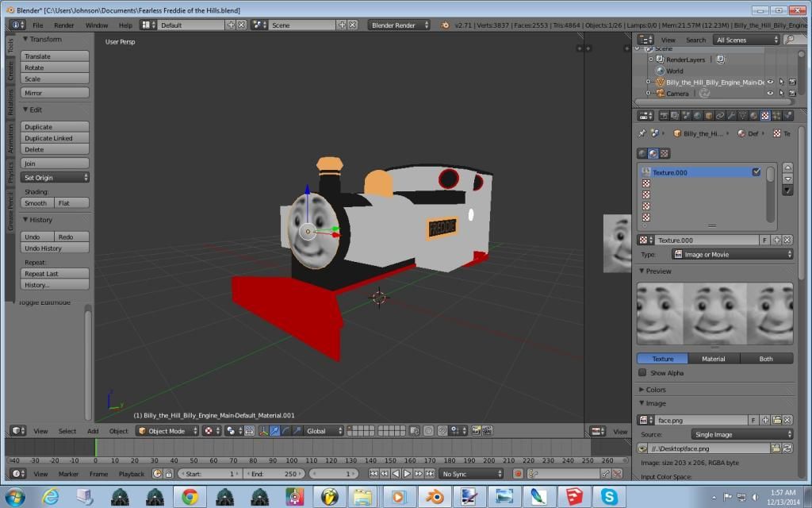The width and height of the screenshot is (812, 508).
Task: Toggle fake user F for Texture.000
Action: [x=764, y=240]
